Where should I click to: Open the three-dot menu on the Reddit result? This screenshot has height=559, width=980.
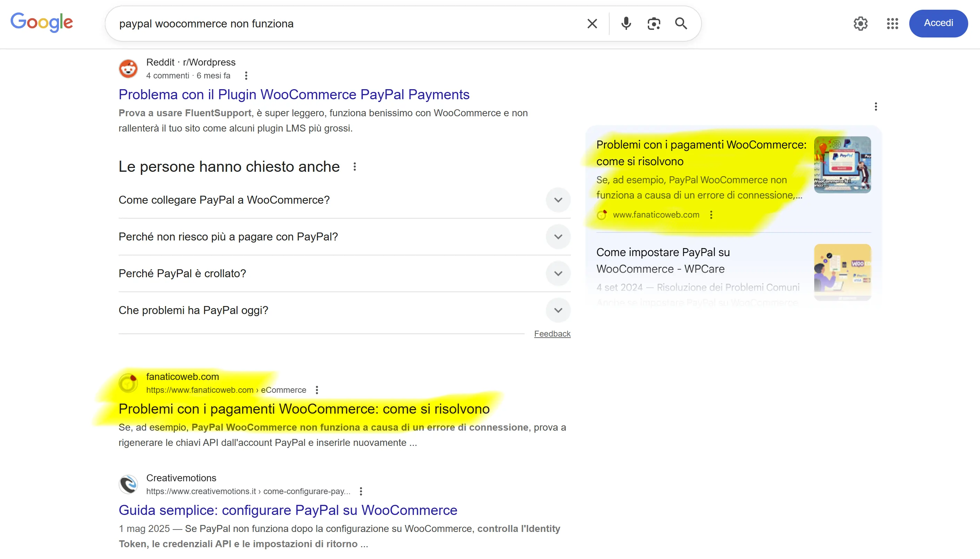click(246, 76)
